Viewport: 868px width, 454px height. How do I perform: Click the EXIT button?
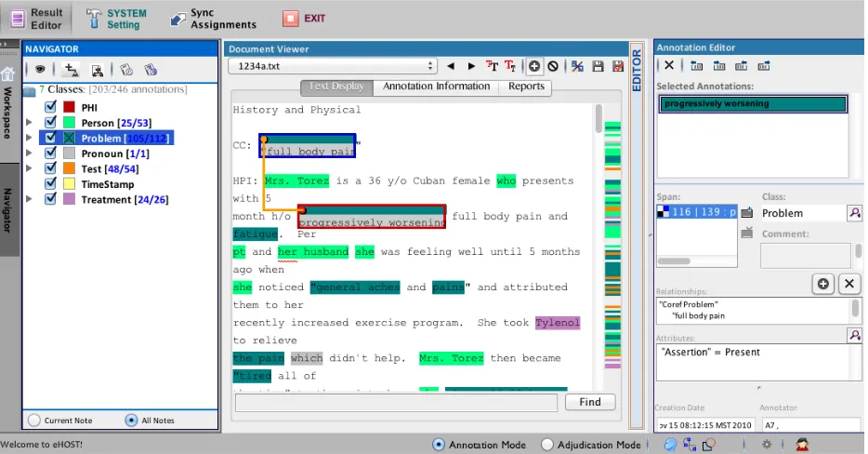click(304, 19)
